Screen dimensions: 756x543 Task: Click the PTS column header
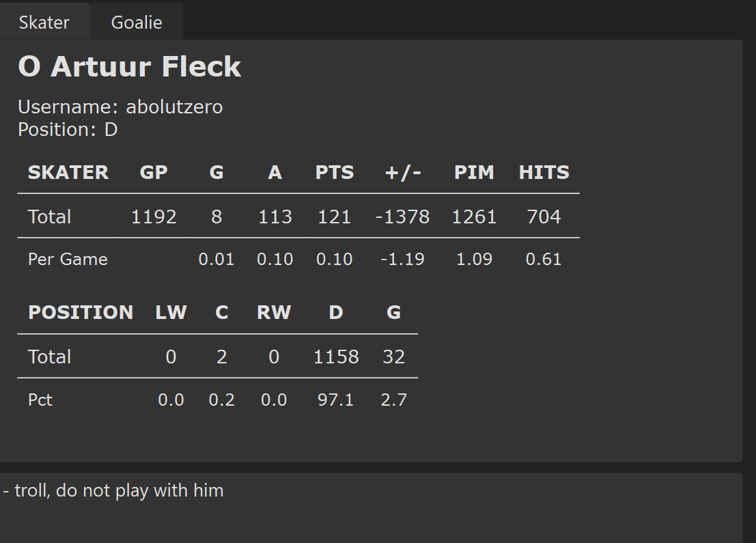(334, 172)
